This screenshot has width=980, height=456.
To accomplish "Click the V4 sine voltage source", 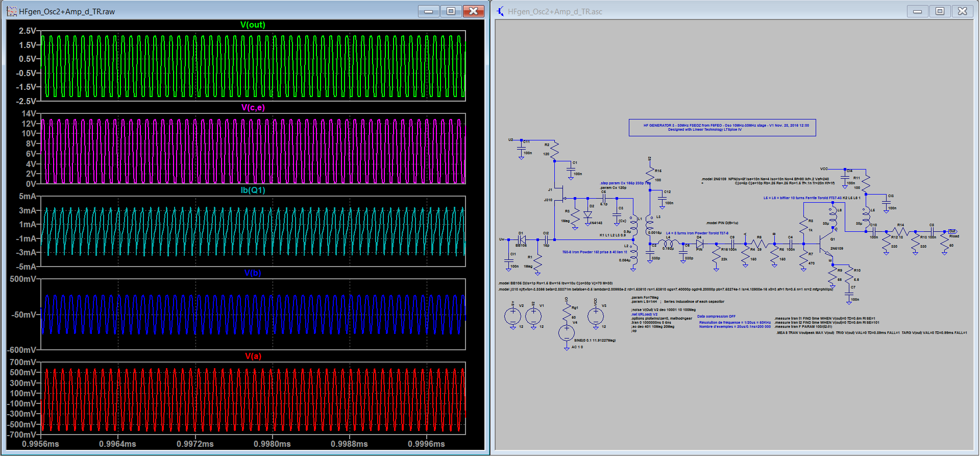I will [566, 333].
